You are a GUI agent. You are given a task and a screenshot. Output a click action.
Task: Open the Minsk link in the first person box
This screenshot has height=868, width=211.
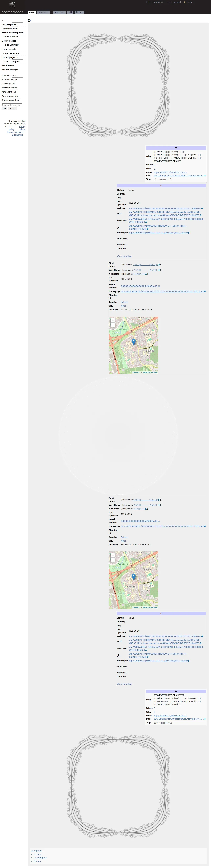pos(124,306)
